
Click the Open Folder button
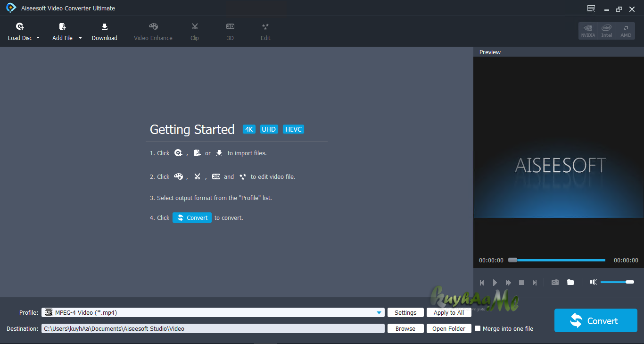tap(449, 328)
